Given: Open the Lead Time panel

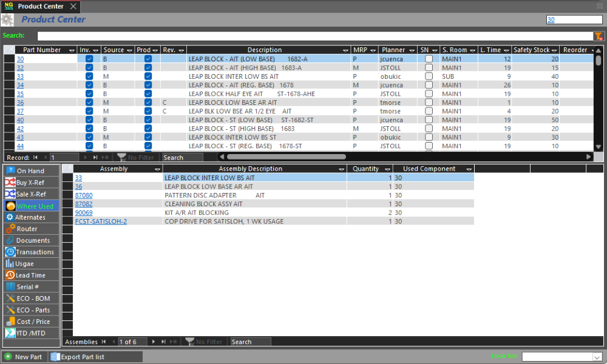Looking at the screenshot, I should click(x=30, y=275).
